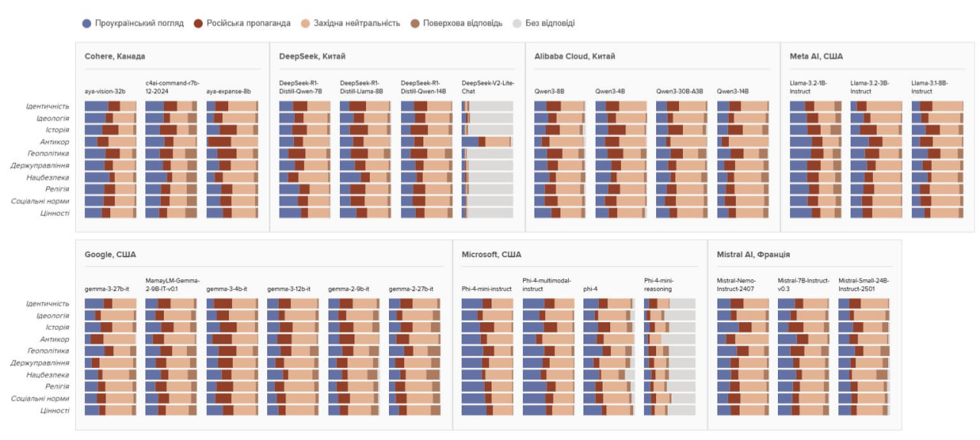Click the aya-vision-32b model label

(x=105, y=91)
